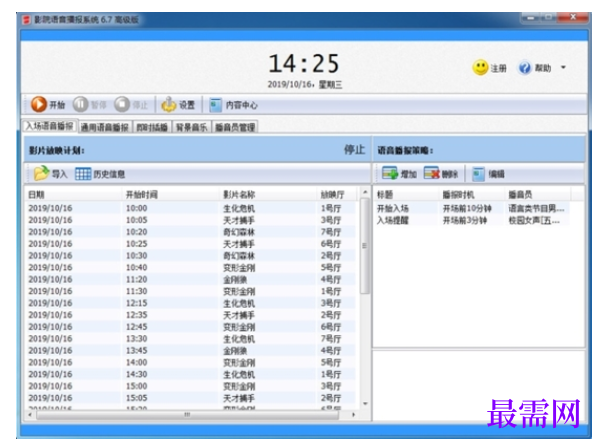599x445 pixels.
Task: Click the 开始时间 column header
Action: coord(171,195)
